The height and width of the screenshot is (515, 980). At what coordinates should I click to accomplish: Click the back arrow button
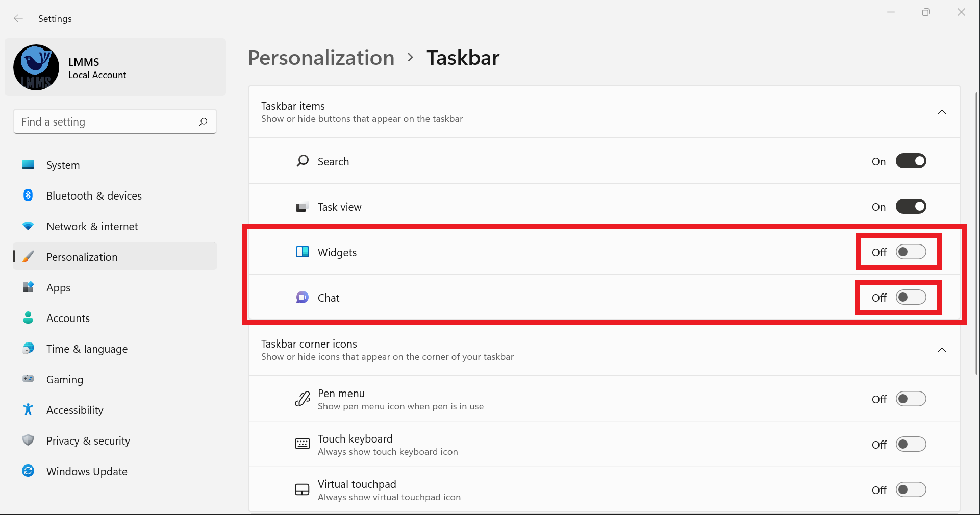pos(18,18)
